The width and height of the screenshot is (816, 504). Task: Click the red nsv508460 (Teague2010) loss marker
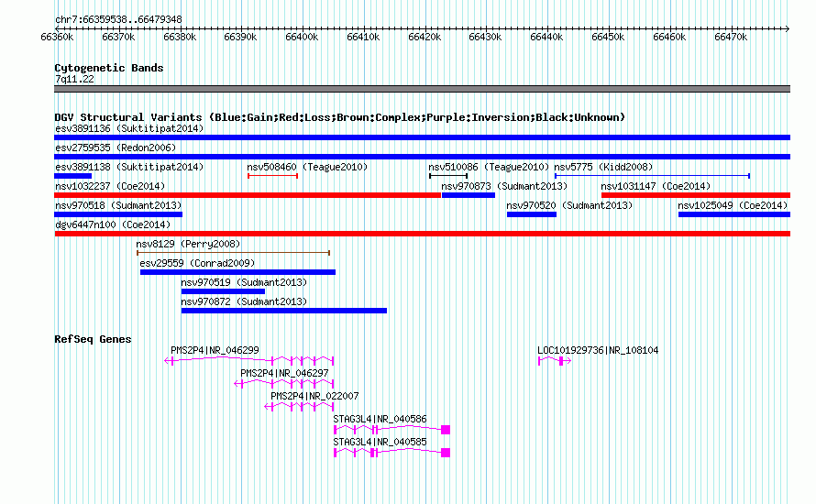coord(272,176)
